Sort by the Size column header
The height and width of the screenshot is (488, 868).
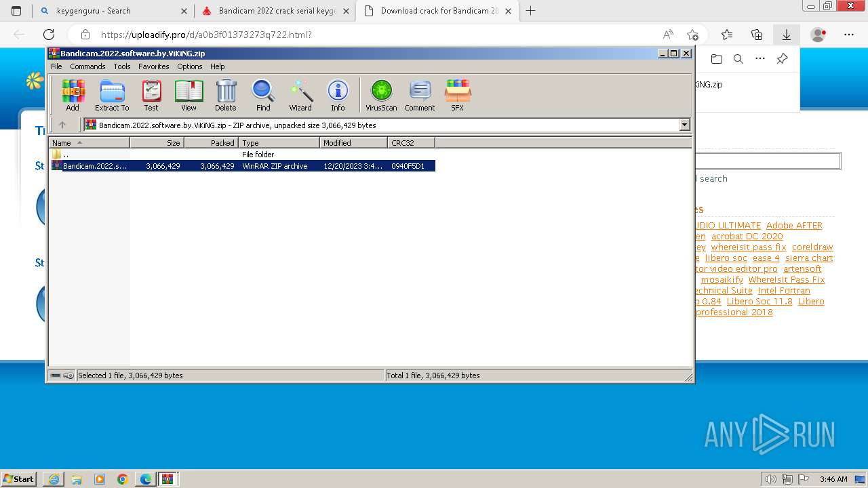click(x=157, y=142)
